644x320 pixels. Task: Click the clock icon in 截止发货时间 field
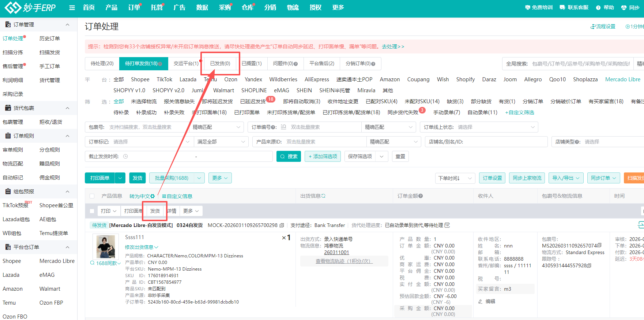click(x=125, y=156)
